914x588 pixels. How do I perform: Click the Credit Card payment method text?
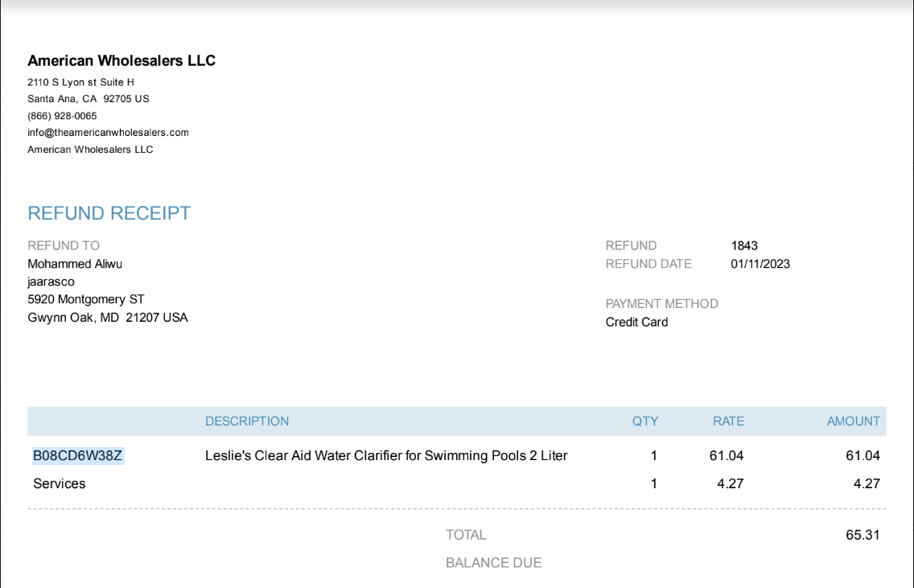636,323
